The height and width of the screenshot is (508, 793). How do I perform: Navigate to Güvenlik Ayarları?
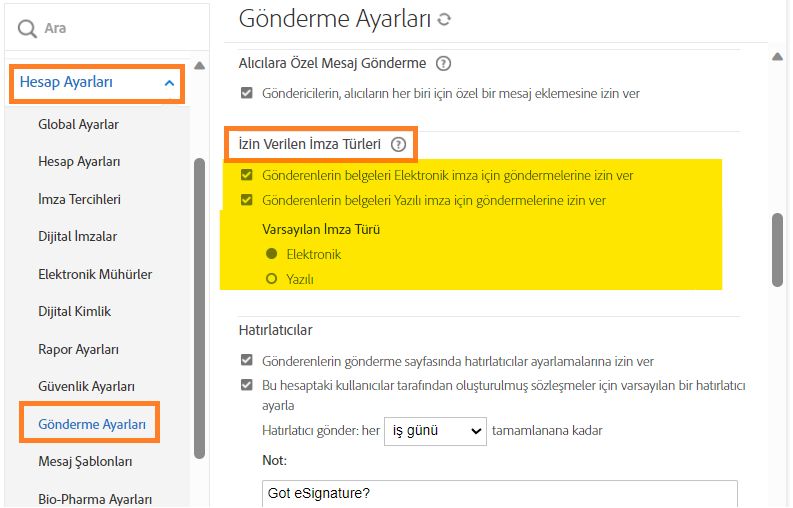point(86,386)
